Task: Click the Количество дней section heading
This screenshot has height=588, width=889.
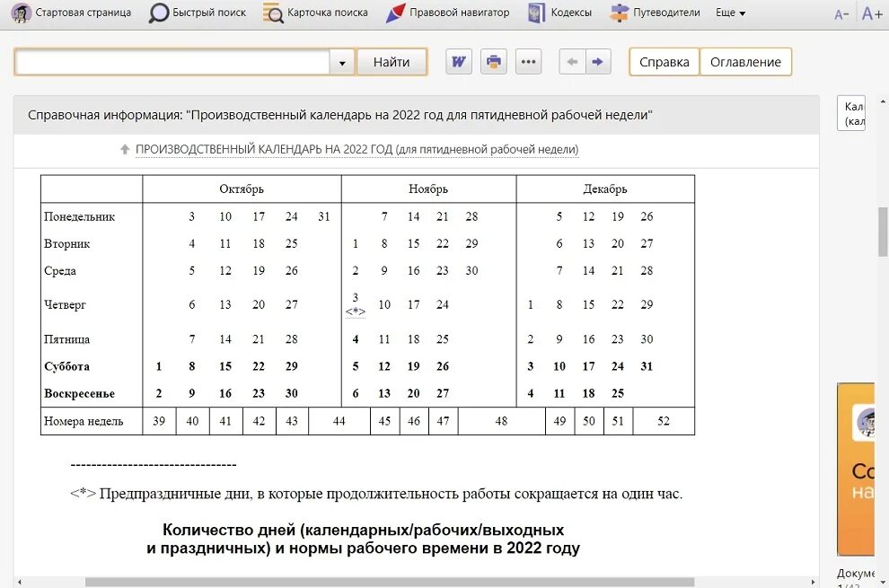Action: point(363,539)
